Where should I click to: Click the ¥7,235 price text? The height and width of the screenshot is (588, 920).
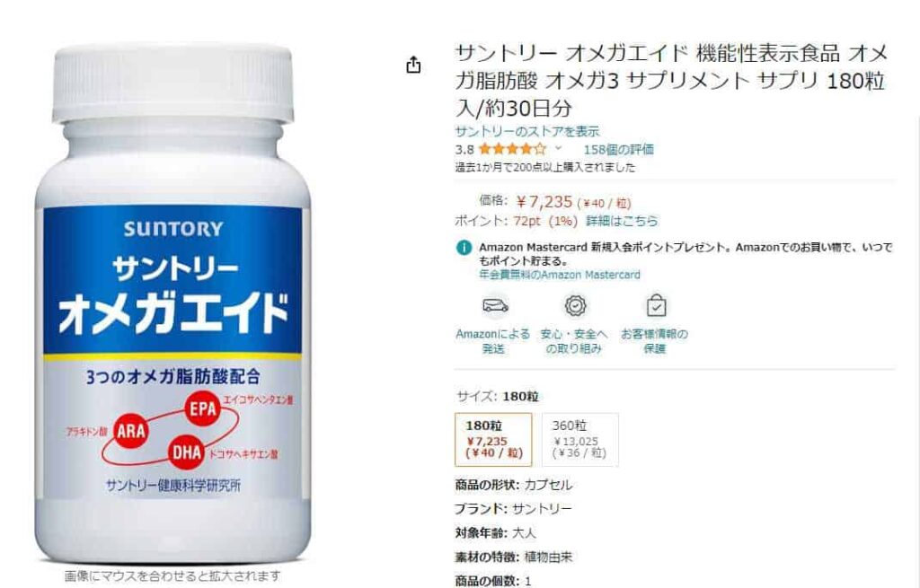pyautogui.click(x=544, y=202)
